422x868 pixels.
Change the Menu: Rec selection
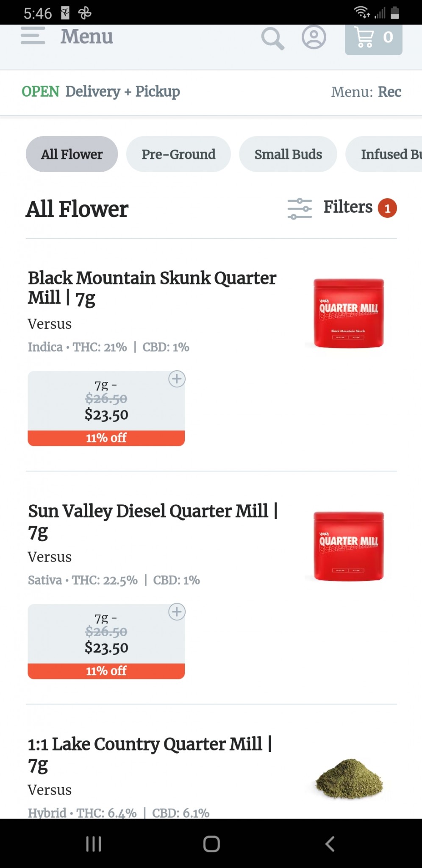tap(366, 92)
